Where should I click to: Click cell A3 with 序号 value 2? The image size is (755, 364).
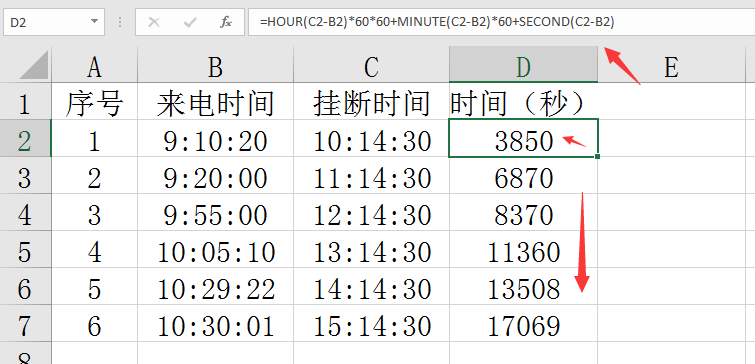(x=94, y=175)
